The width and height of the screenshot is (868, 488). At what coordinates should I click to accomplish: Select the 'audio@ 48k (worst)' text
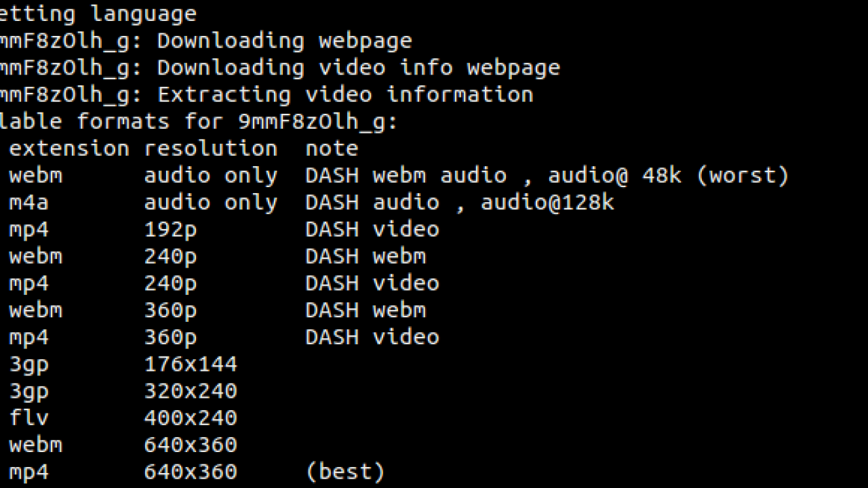(669, 176)
